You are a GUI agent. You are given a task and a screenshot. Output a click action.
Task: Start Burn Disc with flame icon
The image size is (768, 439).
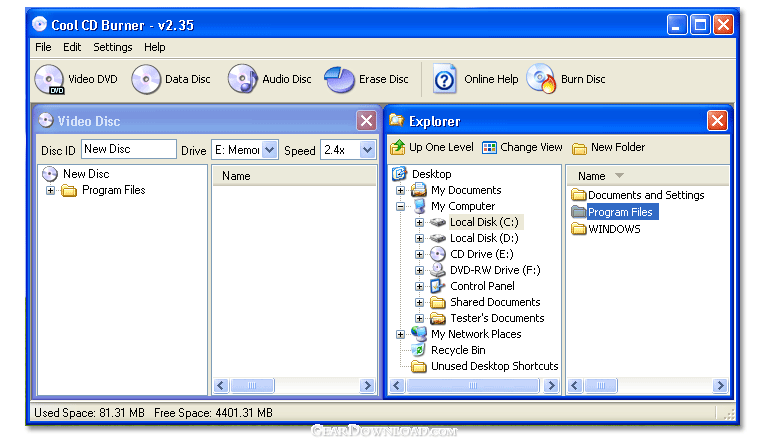[541, 79]
